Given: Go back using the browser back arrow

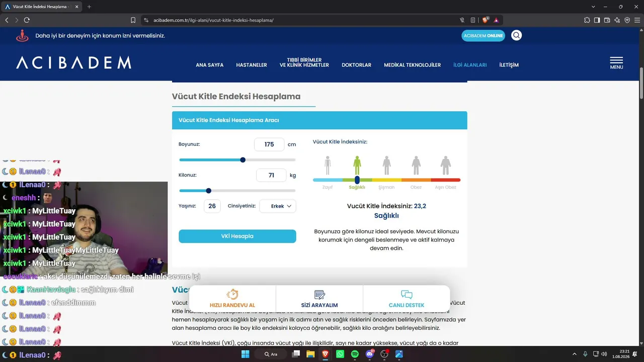Looking at the screenshot, I should click(x=7, y=20).
